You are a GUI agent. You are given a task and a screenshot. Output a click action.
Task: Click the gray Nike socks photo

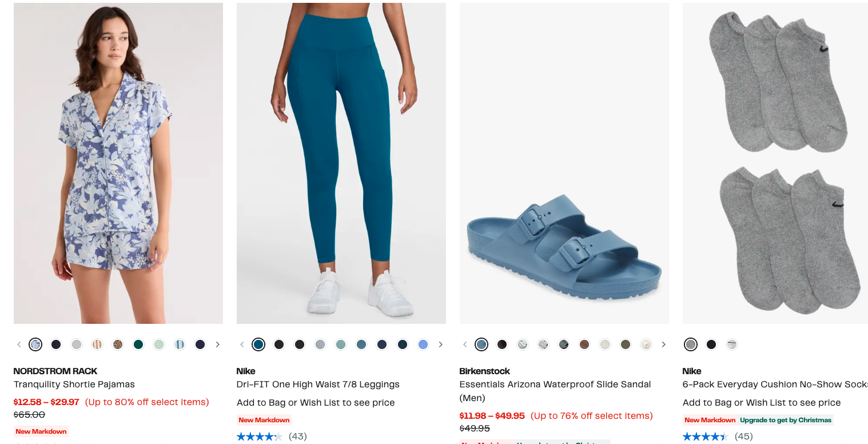click(x=775, y=163)
